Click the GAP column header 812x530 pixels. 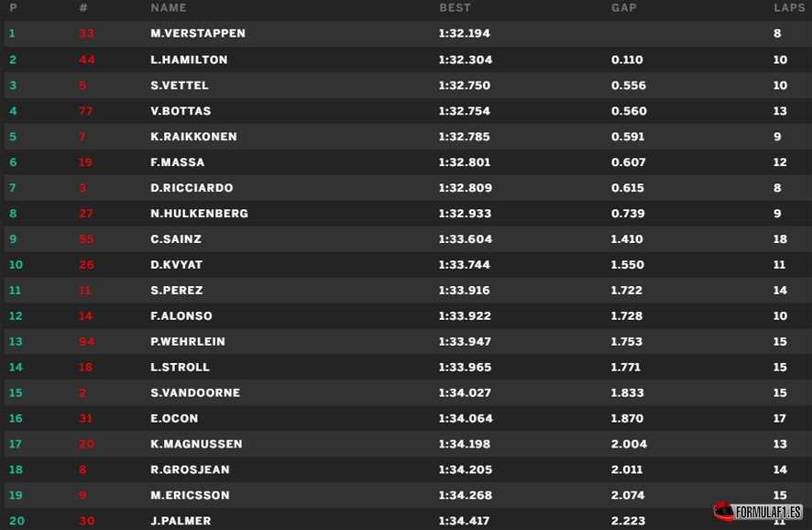(624, 7)
